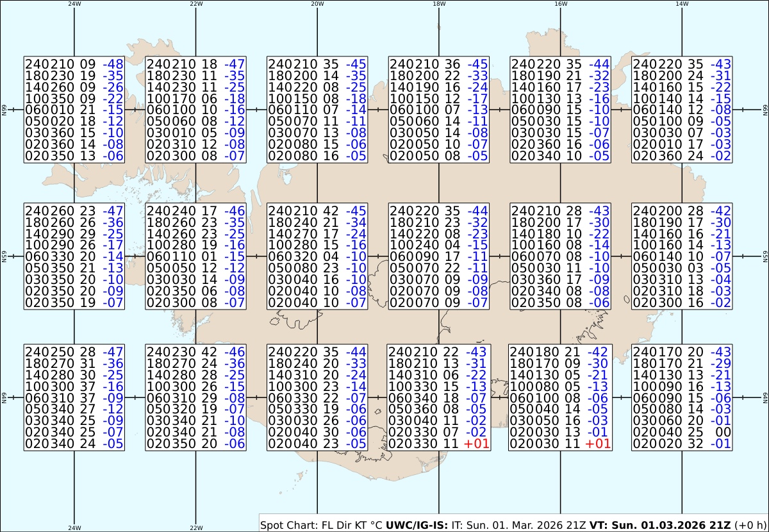Click the row '240210 28 -43'
Viewport: 769px width, 532px height.
(x=561, y=210)
